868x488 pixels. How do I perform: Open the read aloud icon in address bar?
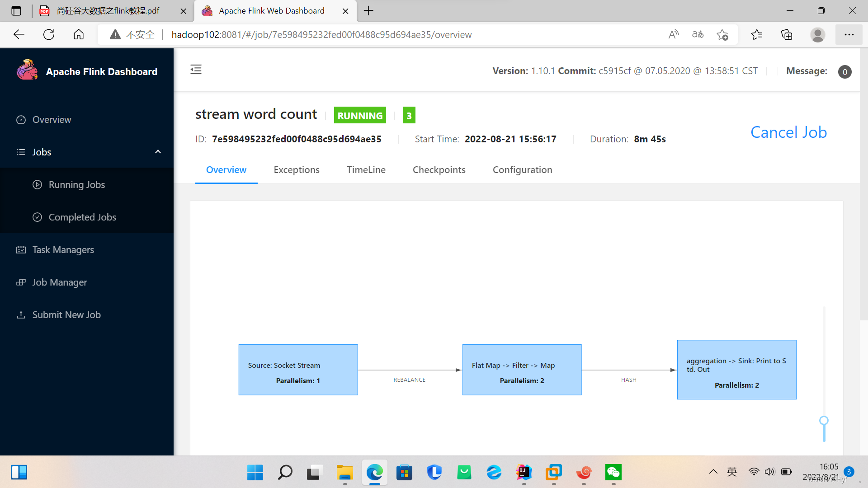[673, 35]
